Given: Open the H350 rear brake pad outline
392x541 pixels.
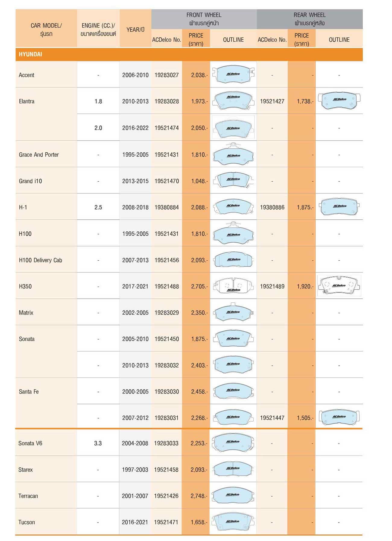Looking at the screenshot, I should coord(339,285).
